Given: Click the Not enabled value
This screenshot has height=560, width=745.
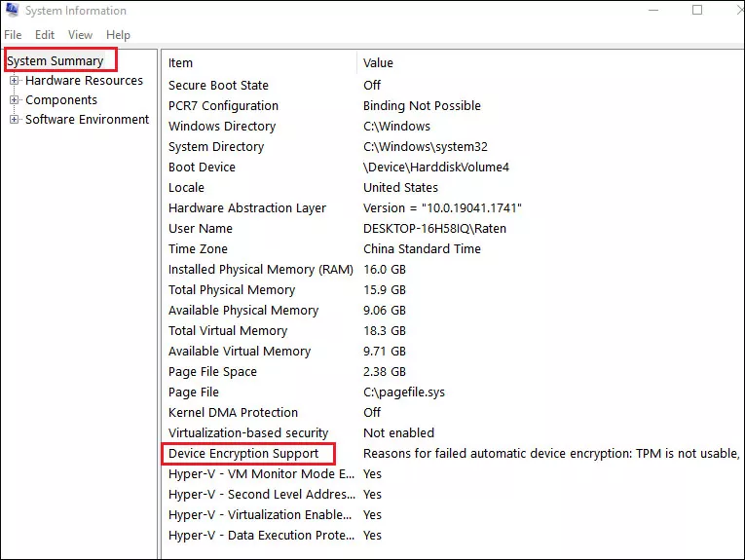Looking at the screenshot, I should tap(398, 432).
